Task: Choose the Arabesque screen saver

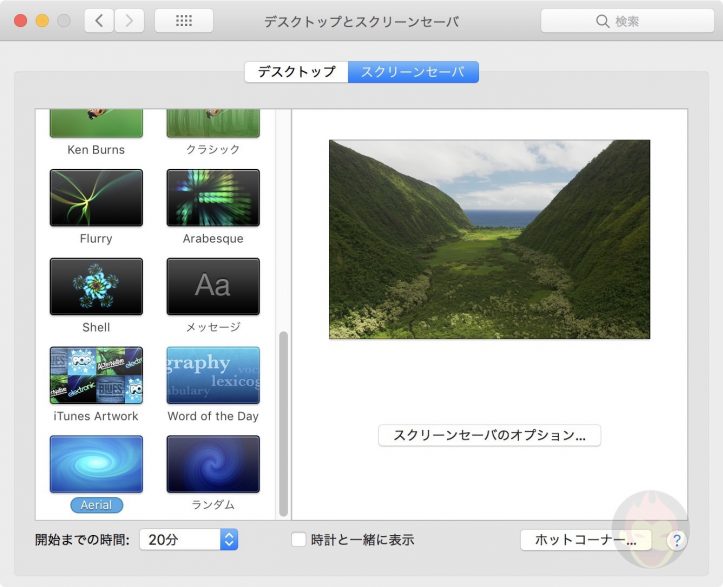Action: click(x=213, y=197)
